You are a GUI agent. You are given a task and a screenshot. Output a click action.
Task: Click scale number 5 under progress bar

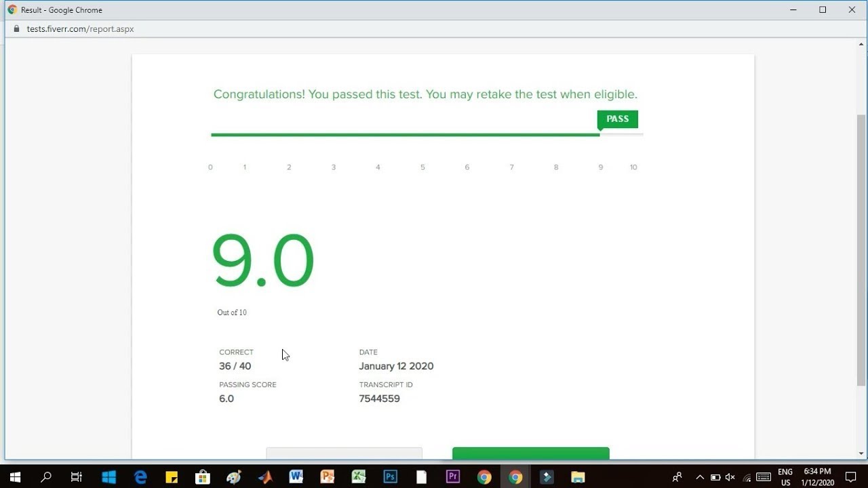click(x=422, y=167)
